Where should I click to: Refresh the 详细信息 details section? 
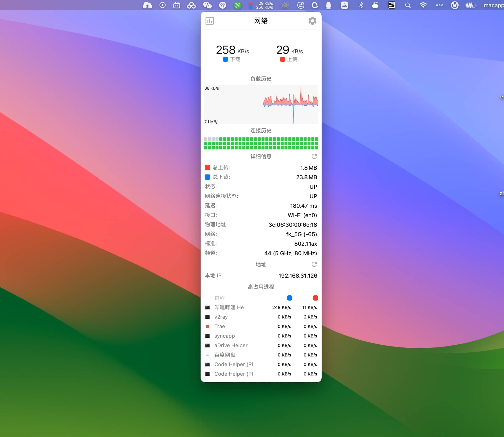point(314,156)
